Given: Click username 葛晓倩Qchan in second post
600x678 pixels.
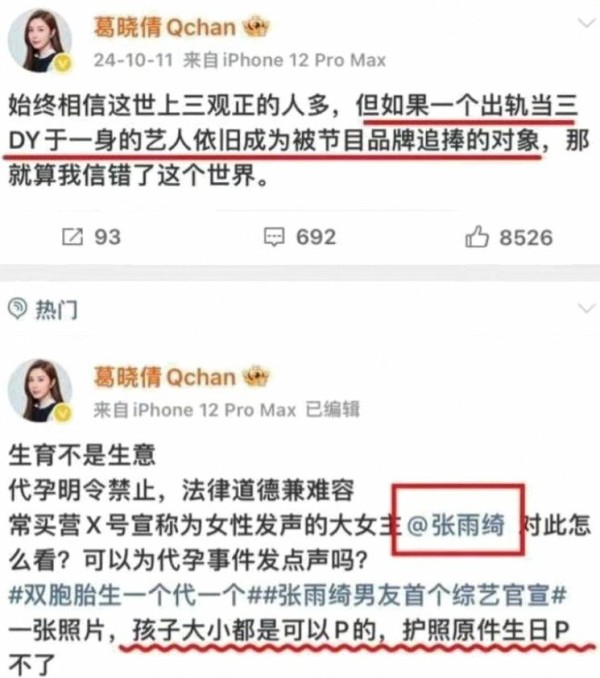Looking at the screenshot, I should tap(165, 377).
